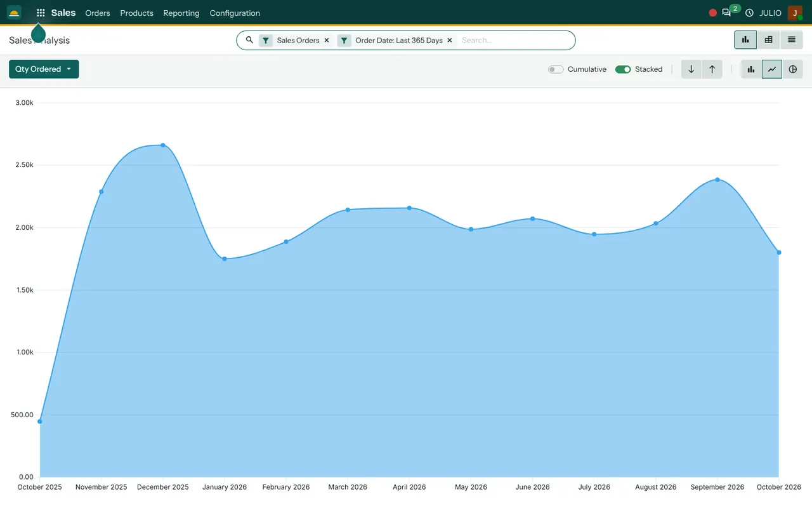Select the pie chart type
Image resolution: width=812 pixels, height=508 pixels.
pos(793,69)
